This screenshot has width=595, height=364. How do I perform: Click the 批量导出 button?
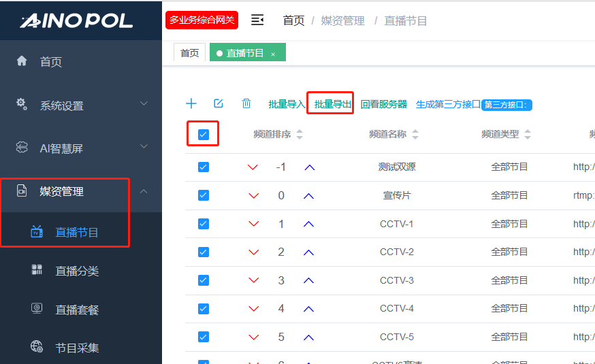332,104
